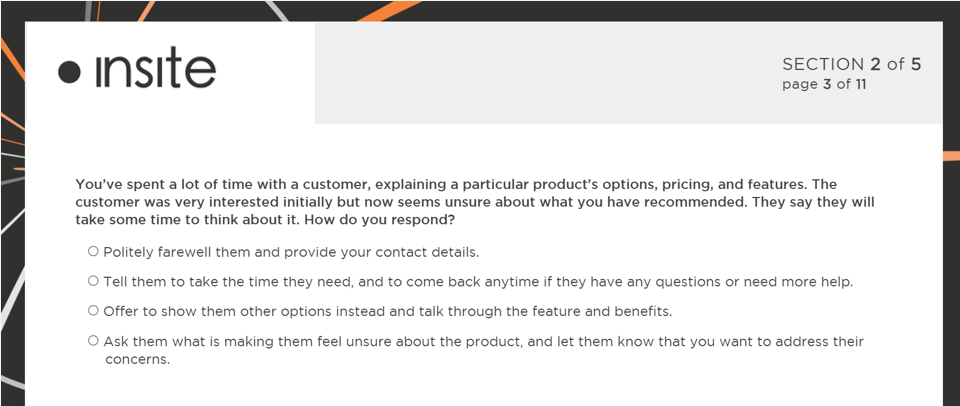Click the black dot in the insite logo

69,72
